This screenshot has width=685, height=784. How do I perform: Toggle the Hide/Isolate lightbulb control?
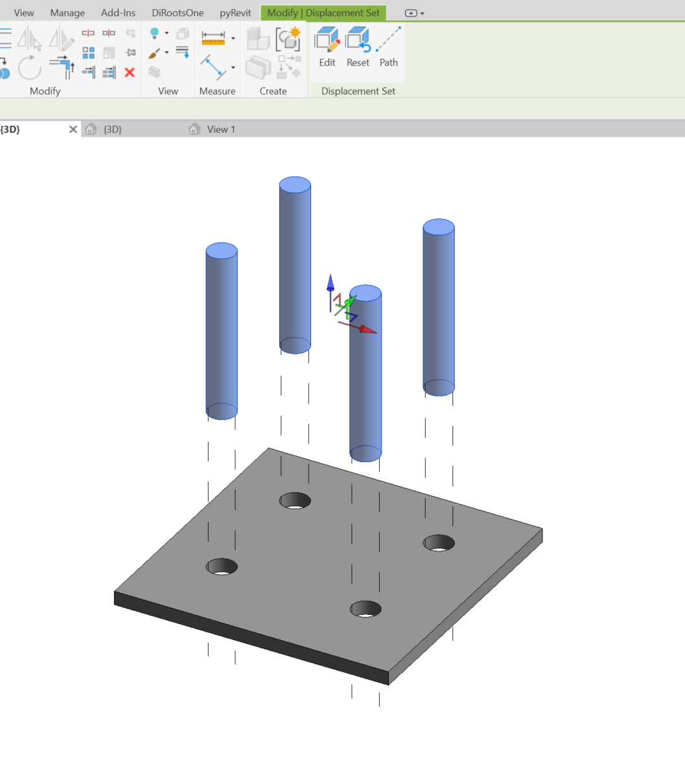(x=154, y=33)
